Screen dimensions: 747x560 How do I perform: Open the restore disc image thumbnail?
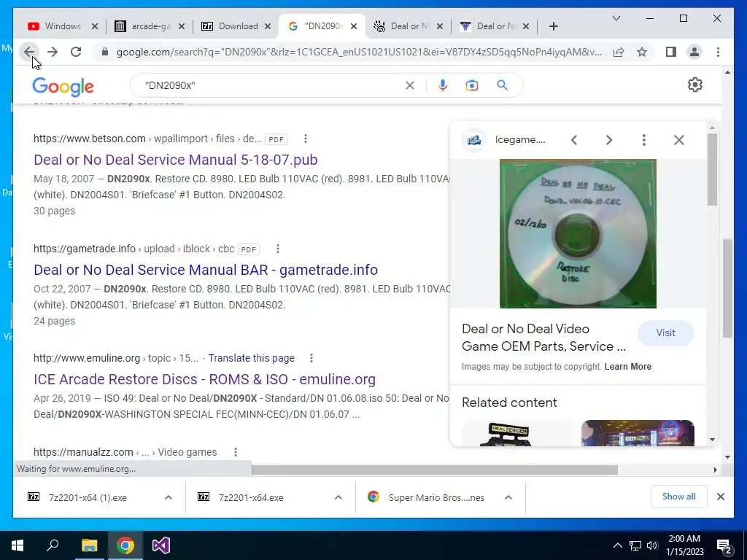[578, 233]
